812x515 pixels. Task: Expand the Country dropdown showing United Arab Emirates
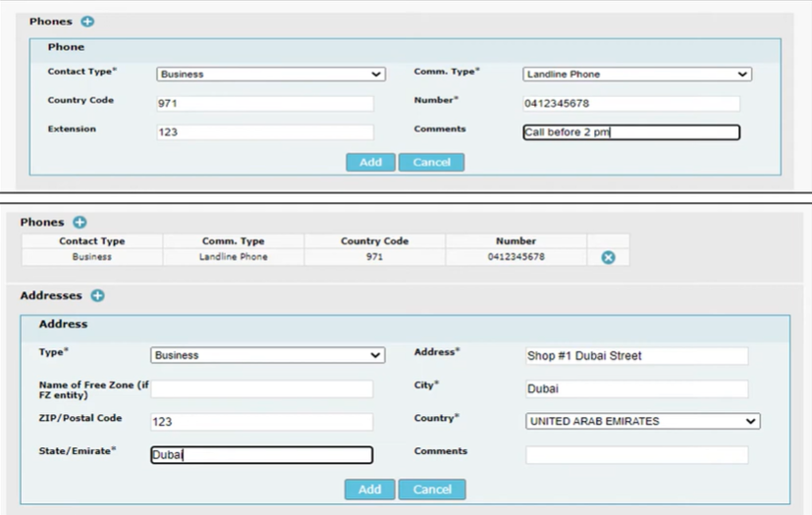tap(643, 421)
